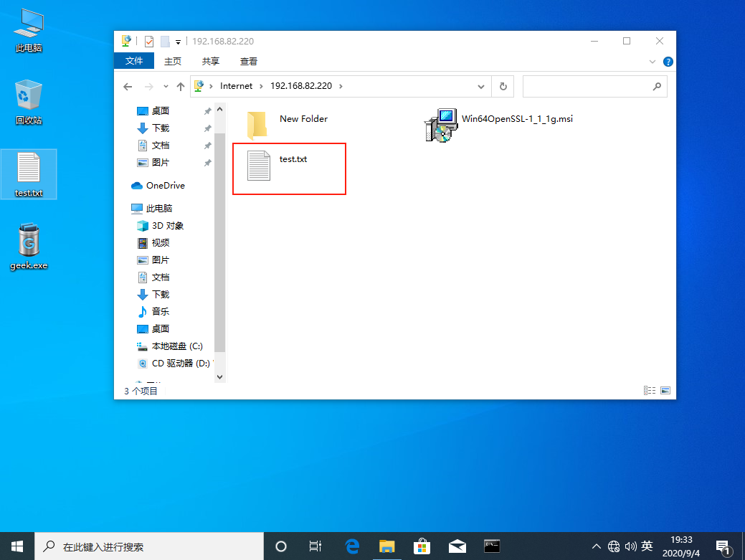Image resolution: width=745 pixels, height=560 pixels.
Task: Switch to details view layout icon
Action: pyautogui.click(x=650, y=391)
